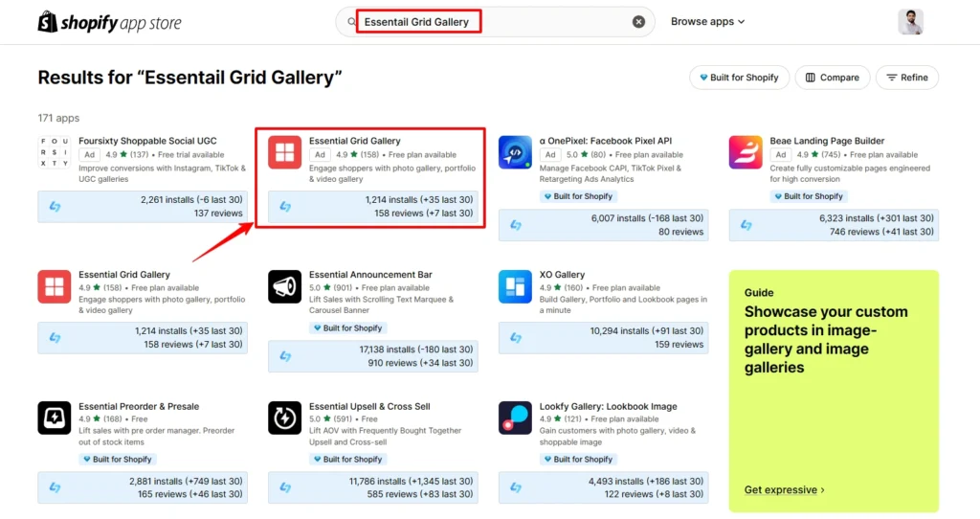The width and height of the screenshot is (980, 519).
Task: Click '585 reviews (+83 last 30)' text
Action: click(x=420, y=494)
